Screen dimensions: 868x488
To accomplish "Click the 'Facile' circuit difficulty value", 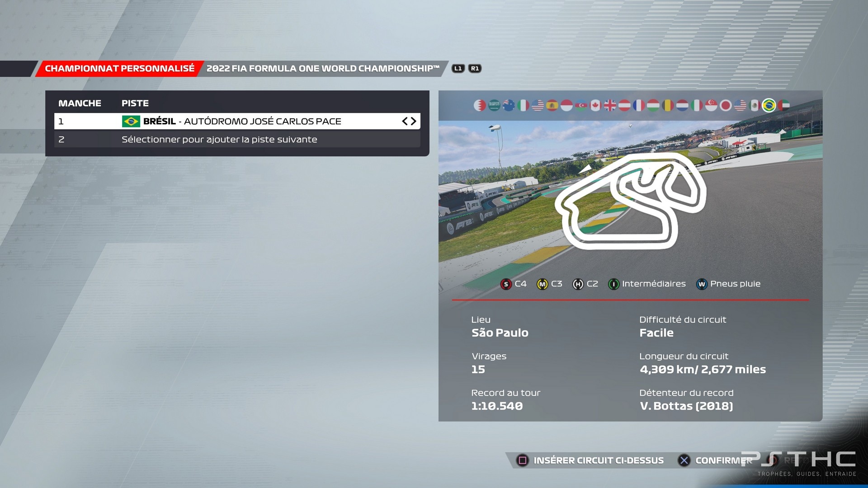I will tap(656, 333).
